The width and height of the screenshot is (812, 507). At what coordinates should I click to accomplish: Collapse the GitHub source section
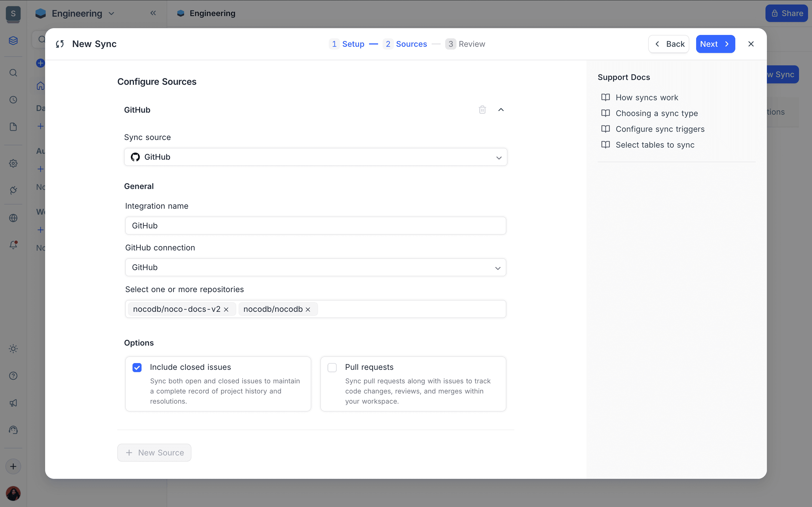coord(501,110)
